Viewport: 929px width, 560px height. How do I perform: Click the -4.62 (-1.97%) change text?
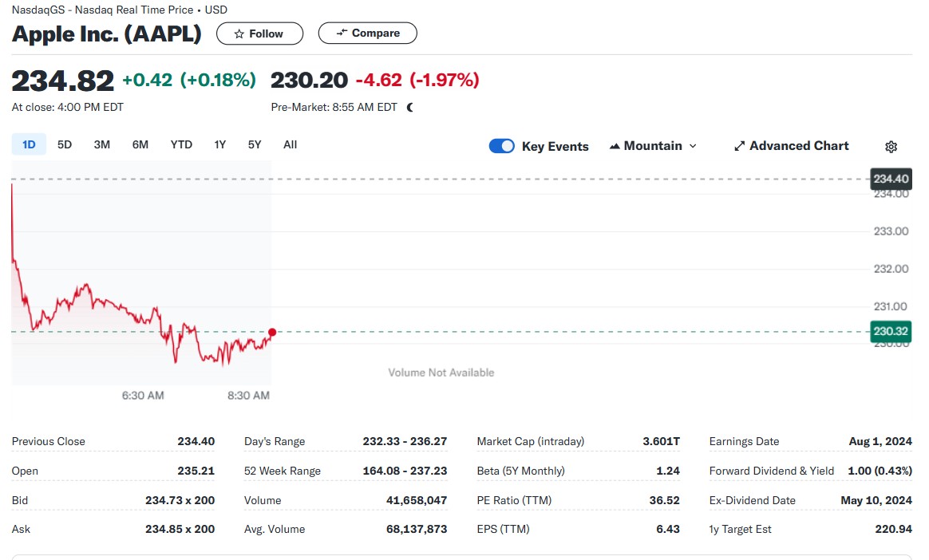click(417, 80)
